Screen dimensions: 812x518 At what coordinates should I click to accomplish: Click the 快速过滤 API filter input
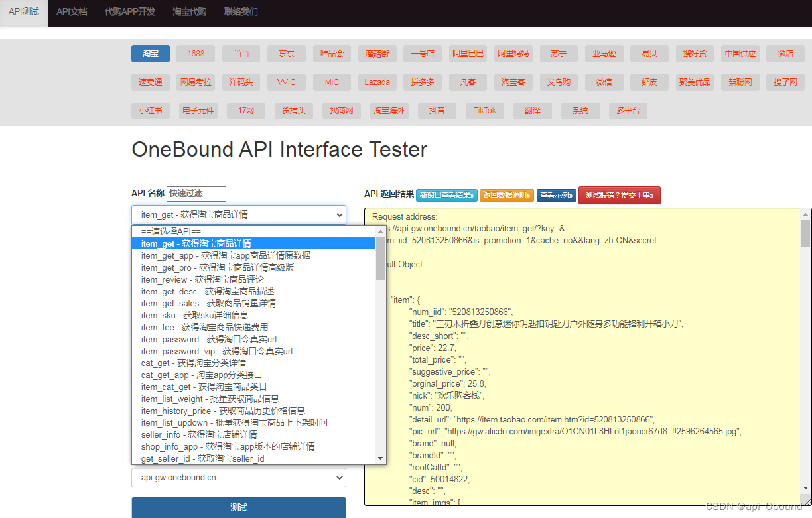click(196, 194)
